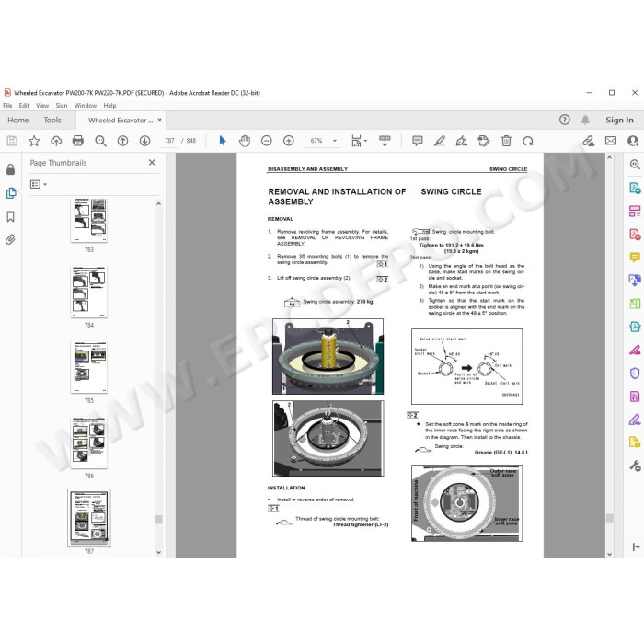Click the stamp tool icon
The width and height of the screenshot is (644, 644).
pyautogui.click(x=484, y=141)
